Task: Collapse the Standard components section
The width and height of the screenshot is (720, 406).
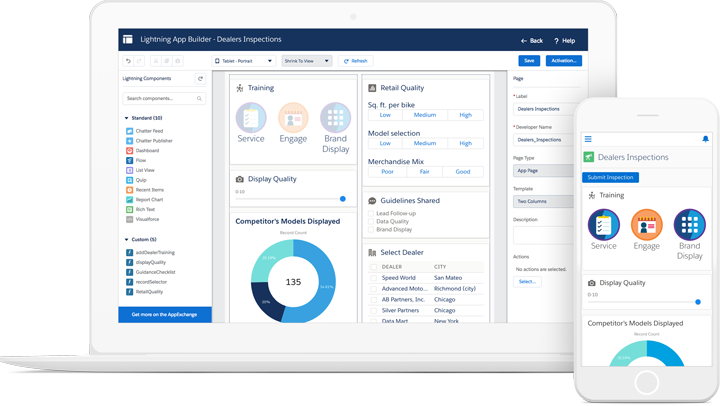Action: tap(126, 118)
